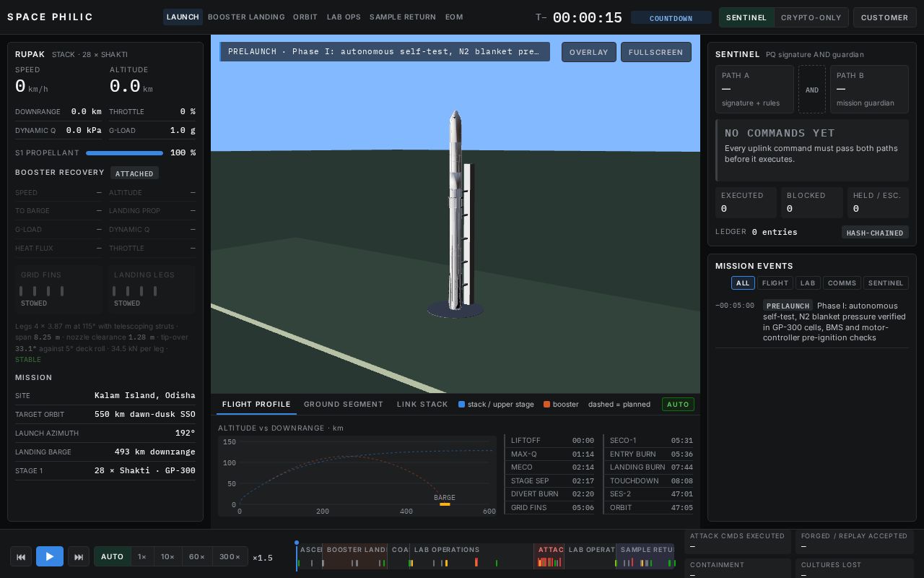Open 3D view in FULLSCREEN
Screen dimensions: 924x578
click(656, 52)
